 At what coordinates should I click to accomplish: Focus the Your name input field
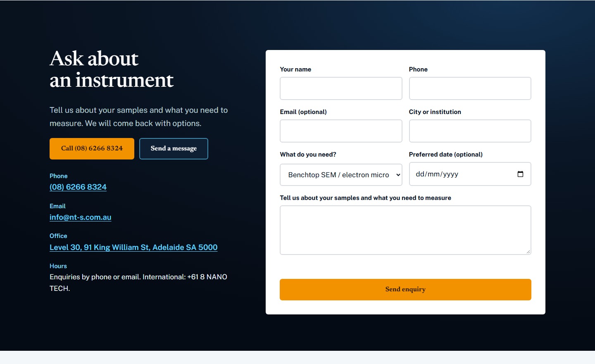point(341,88)
